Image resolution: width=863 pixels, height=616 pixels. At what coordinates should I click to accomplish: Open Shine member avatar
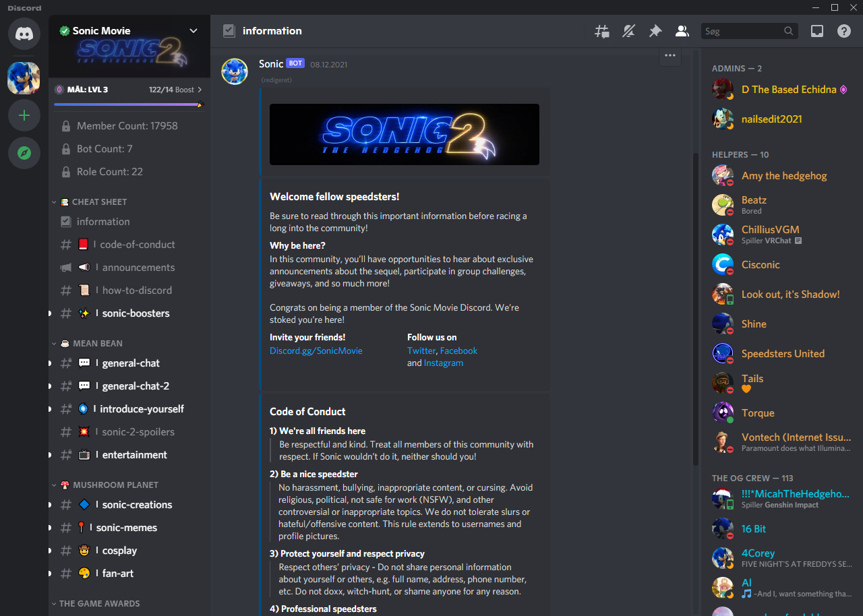coord(723,324)
